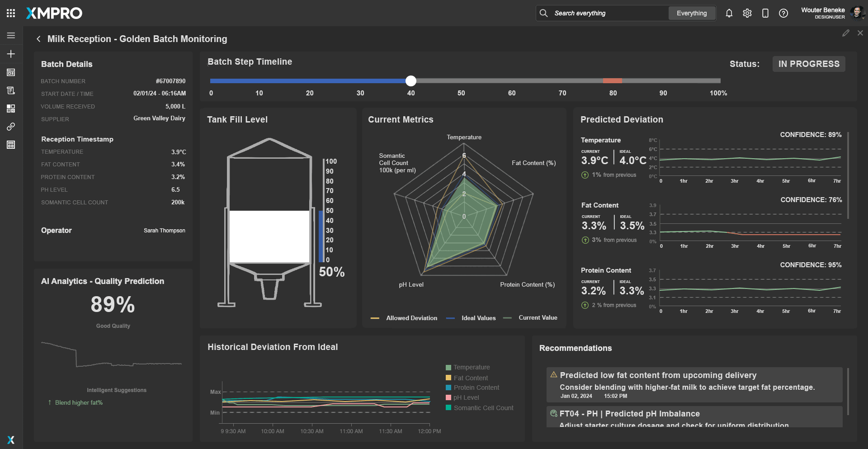Open the app grid launcher icon

click(11, 13)
